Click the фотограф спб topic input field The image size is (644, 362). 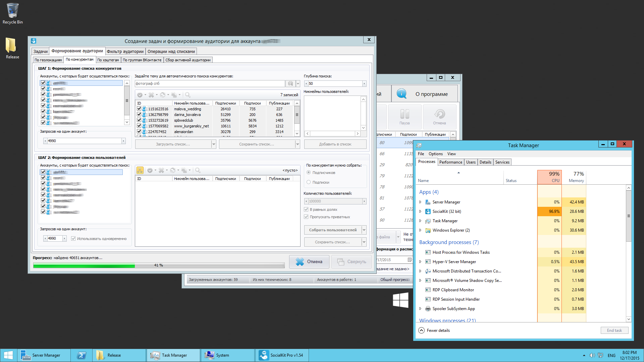(210, 83)
